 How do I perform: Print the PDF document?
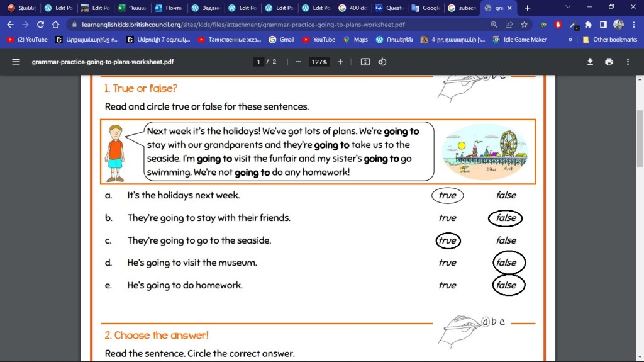tap(609, 62)
